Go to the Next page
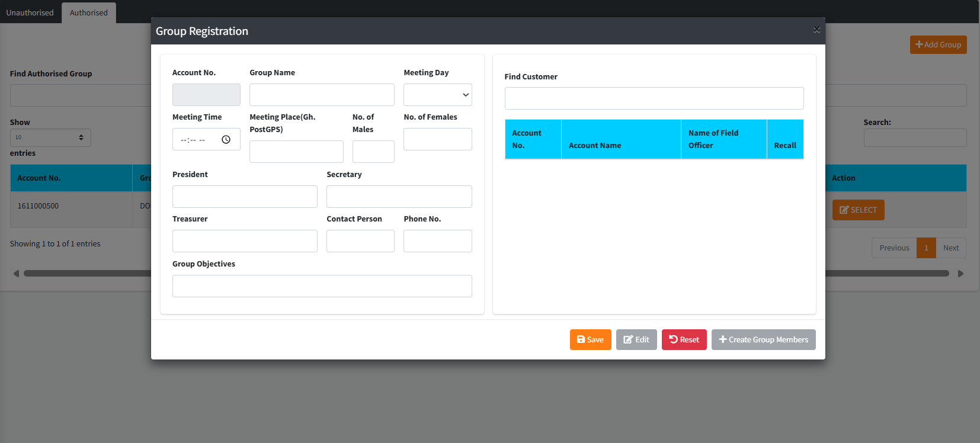 [x=950, y=248]
